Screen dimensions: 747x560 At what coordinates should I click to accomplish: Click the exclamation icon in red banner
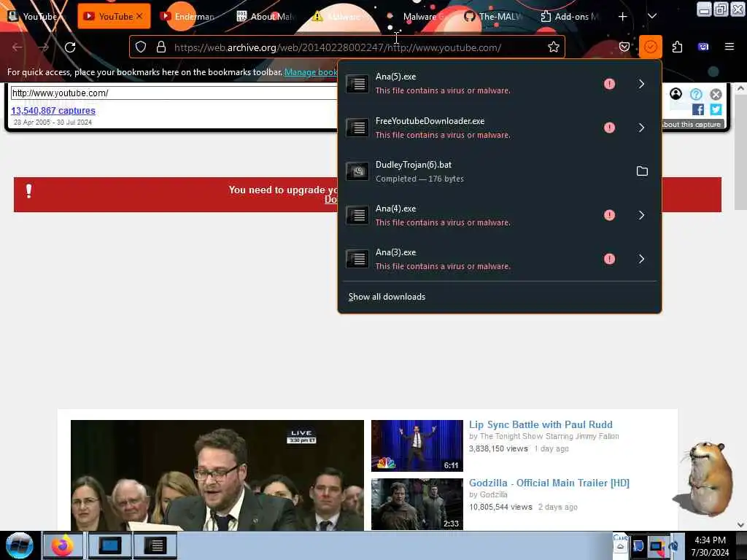[28, 191]
